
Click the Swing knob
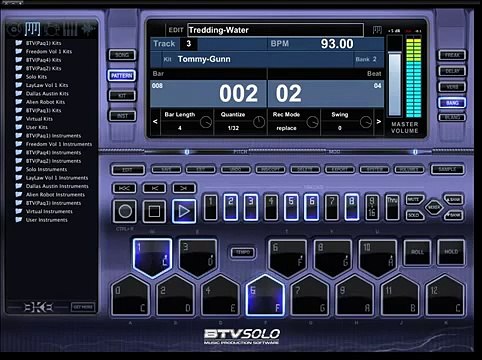pyautogui.click(x=366, y=122)
